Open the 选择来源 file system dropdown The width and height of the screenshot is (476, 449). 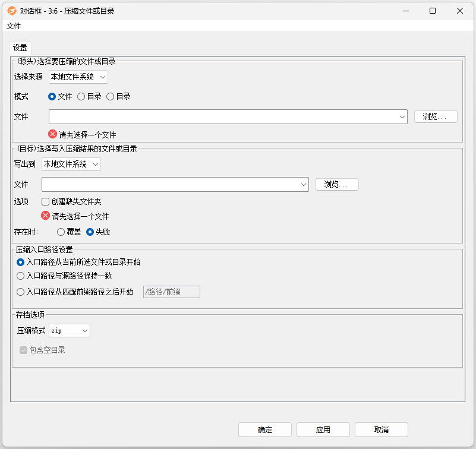[78, 77]
